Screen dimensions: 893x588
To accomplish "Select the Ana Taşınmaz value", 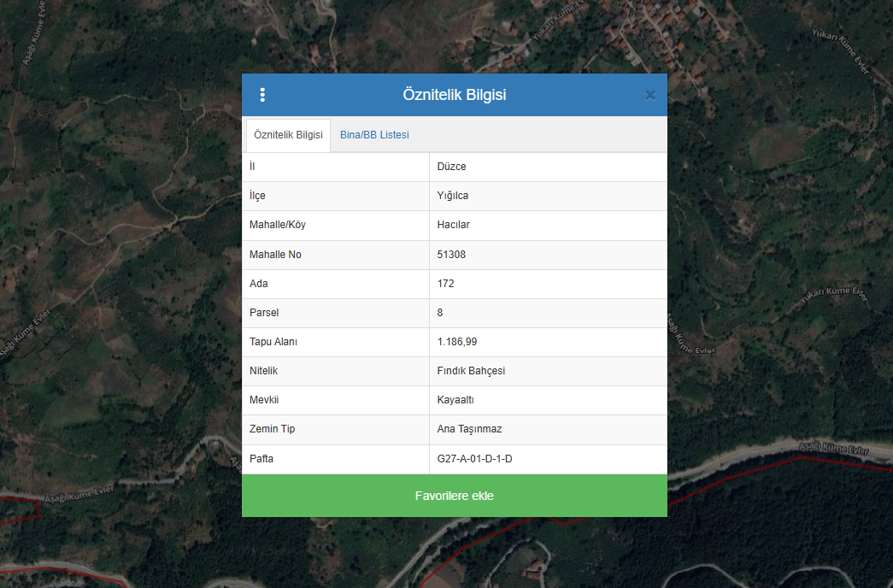I will (469, 429).
